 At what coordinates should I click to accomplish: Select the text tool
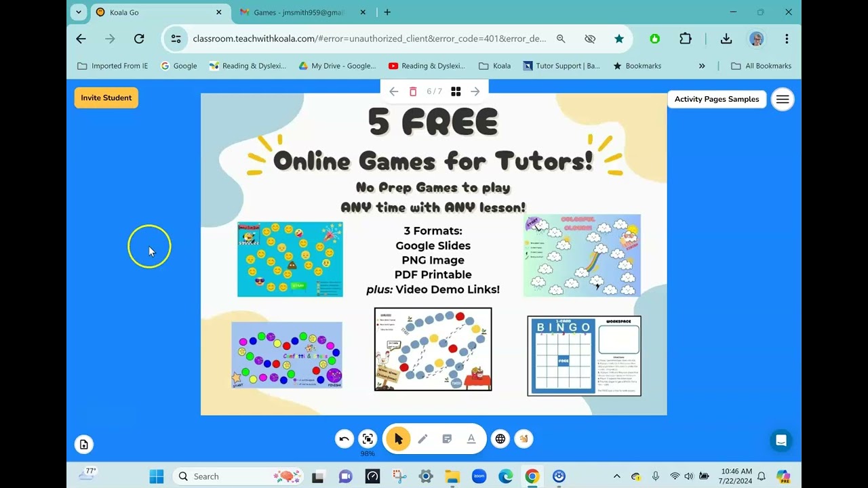point(471,439)
